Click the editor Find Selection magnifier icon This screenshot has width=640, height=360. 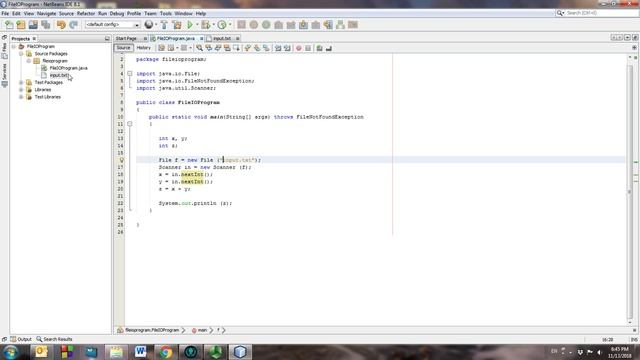[x=199, y=48]
